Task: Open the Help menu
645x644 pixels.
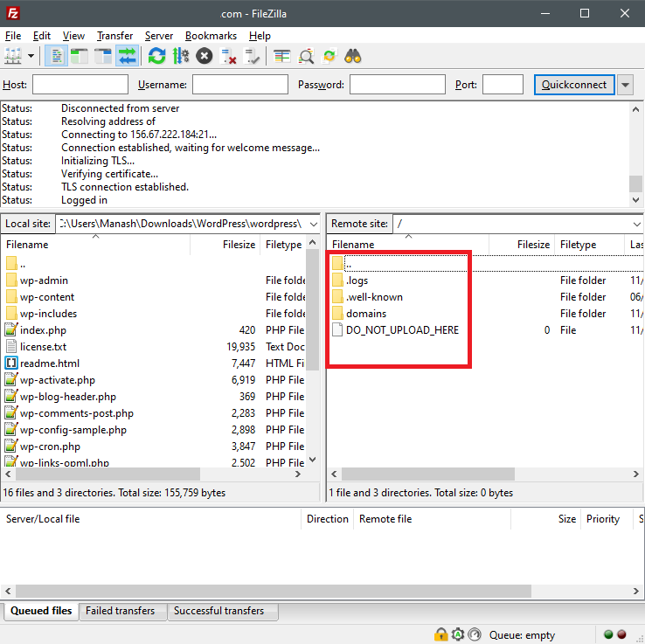Action: pyautogui.click(x=260, y=36)
